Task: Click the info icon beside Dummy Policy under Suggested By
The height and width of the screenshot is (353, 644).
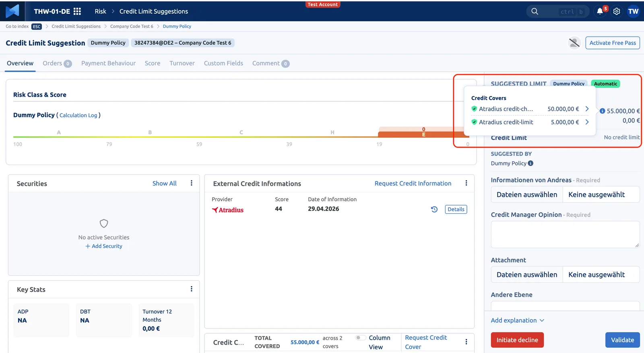Action: coord(530,163)
